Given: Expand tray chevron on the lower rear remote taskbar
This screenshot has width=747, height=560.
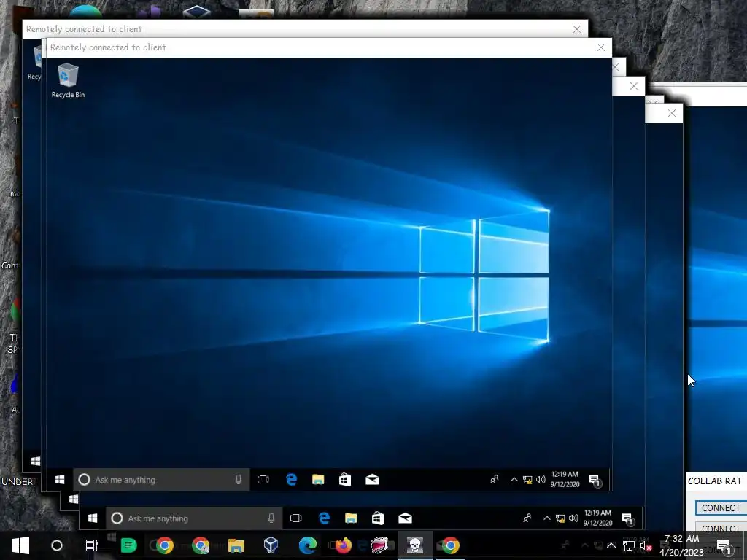Looking at the screenshot, I should (x=547, y=518).
